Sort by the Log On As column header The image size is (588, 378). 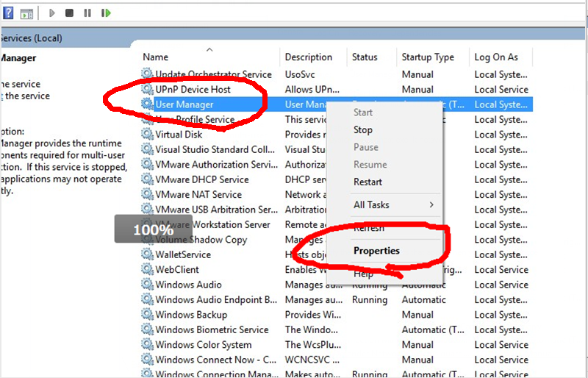pos(496,57)
